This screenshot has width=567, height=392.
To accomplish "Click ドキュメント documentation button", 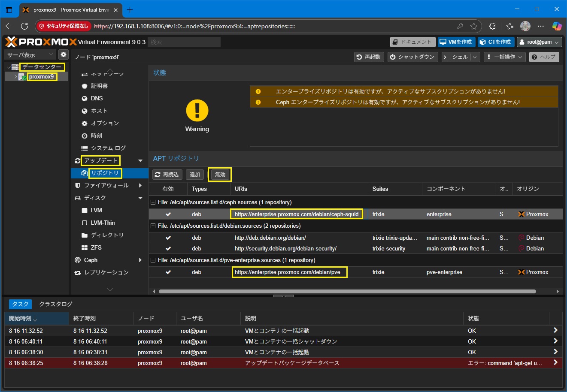I will pos(412,42).
